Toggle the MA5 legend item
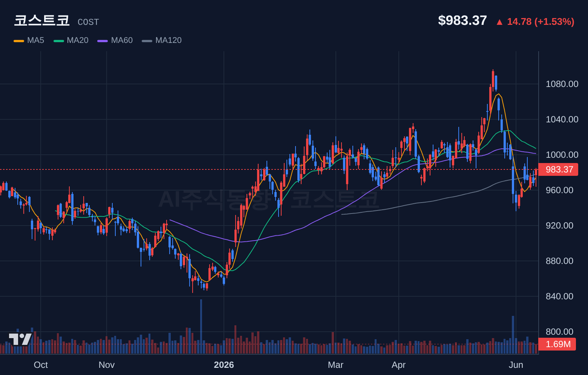588x375 pixels. click(x=29, y=40)
